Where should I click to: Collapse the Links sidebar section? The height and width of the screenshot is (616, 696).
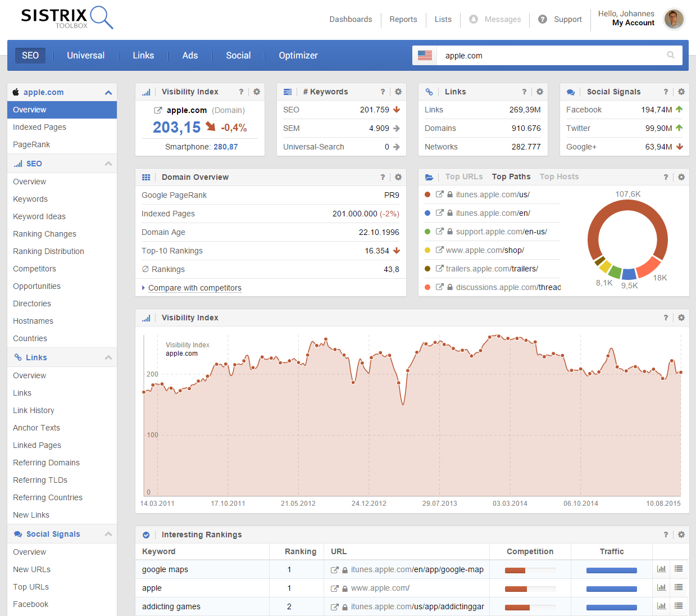[108, 357]
